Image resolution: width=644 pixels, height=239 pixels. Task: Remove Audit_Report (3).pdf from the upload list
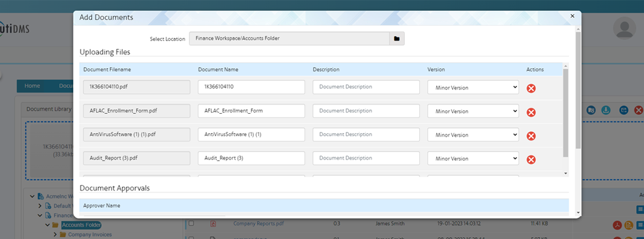pos(531,160)
